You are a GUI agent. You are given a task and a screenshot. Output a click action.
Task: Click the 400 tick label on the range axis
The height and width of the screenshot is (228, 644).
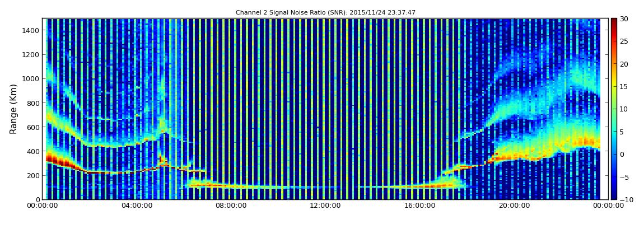(33, 152)
